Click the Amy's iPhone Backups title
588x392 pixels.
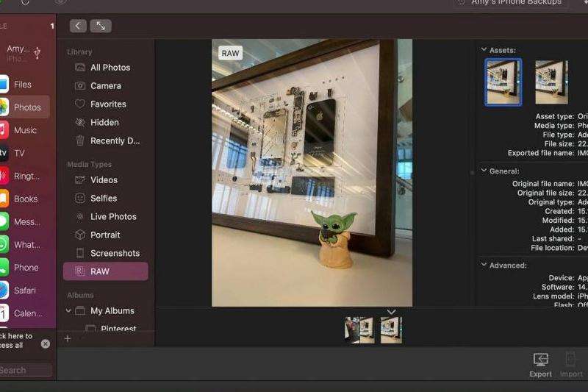point(516,2)
